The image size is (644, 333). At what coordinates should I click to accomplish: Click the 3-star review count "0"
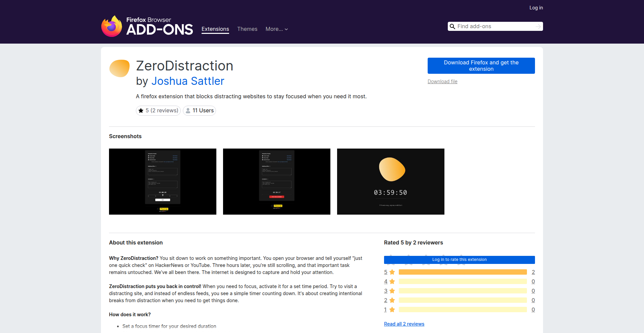point(533,291)
